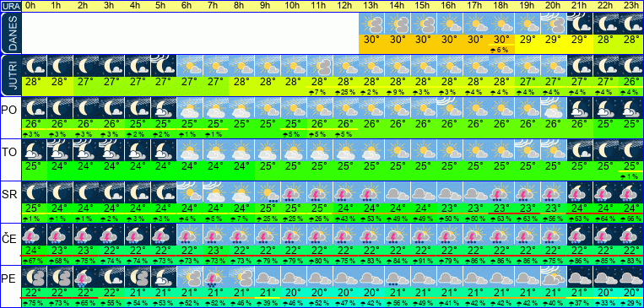Select the ČE day row label
The image size is (644, 308).
click(x=9, y=239)
